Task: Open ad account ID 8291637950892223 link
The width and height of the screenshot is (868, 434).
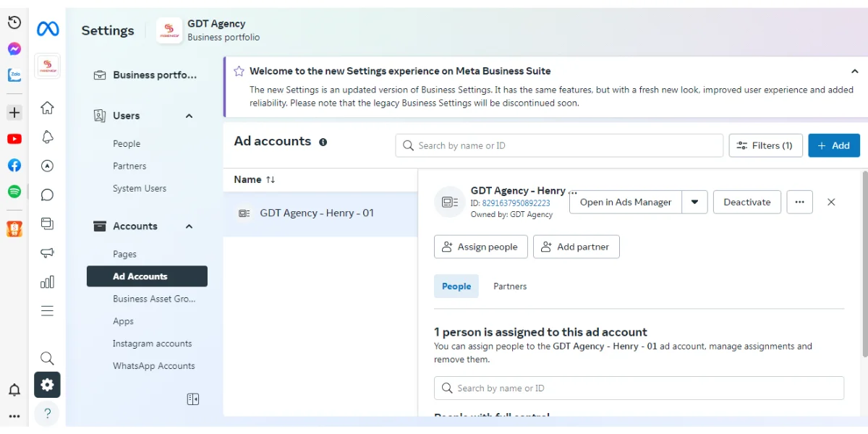Action: coord(516,203)
